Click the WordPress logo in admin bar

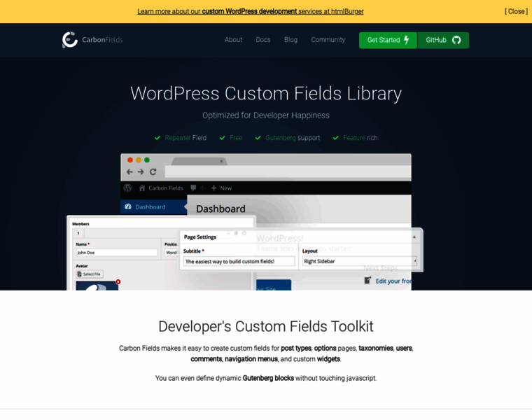[x=127, y=188]
